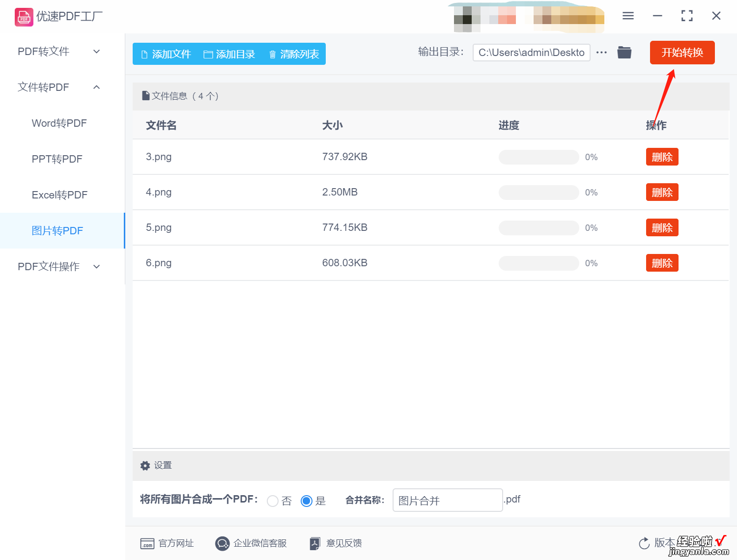
Task: Click the 文件信息 (4 个) header
Action: pos(180,96)
